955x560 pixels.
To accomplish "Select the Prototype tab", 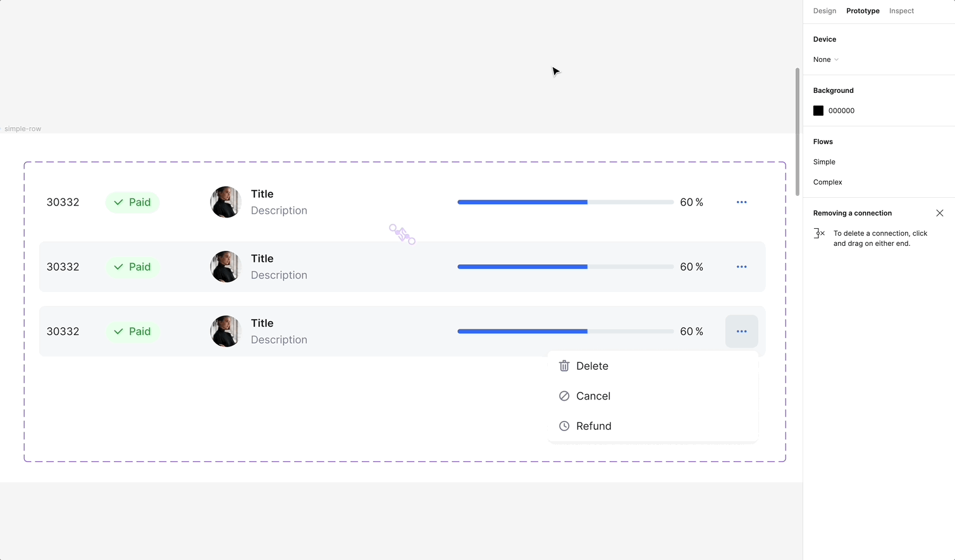I will [x=863, y=11].
